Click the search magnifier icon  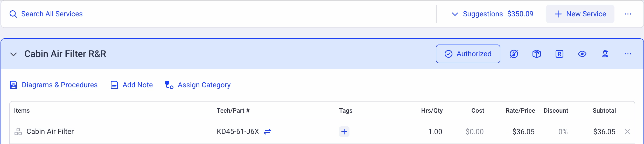[x=13, y=14]
